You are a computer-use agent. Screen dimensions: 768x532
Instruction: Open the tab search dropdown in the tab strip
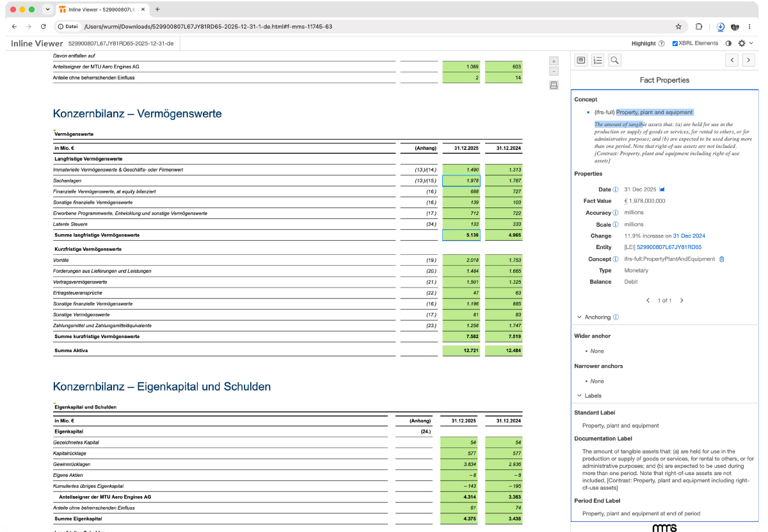pos(47,10)
